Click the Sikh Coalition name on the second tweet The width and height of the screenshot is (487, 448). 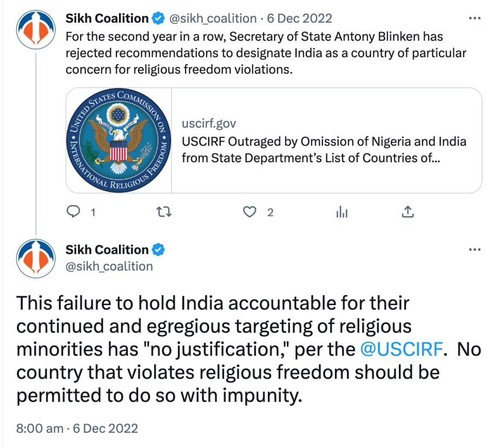coord(107,250)
